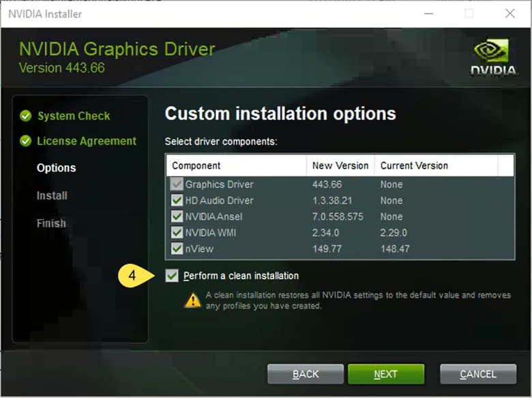Go back with the BACK button

(x=305, y=374)
